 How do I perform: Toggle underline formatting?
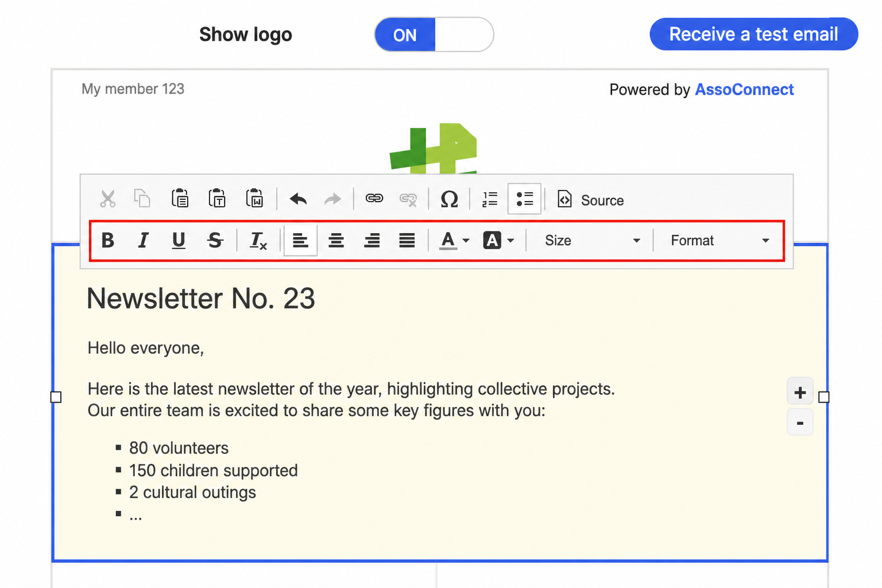[179, 240]
